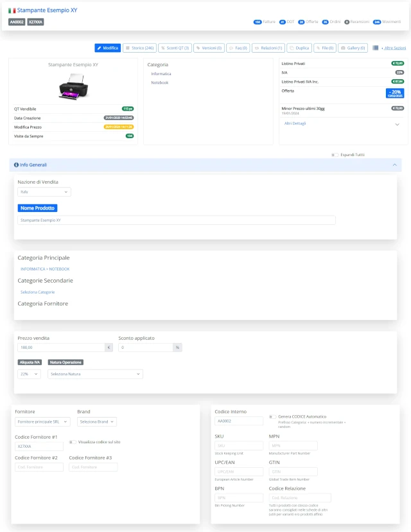411x532 pixels.
Task: Open the Seleziona Natura dropdown
Action: pyautogui.click(x=95, y=374)
